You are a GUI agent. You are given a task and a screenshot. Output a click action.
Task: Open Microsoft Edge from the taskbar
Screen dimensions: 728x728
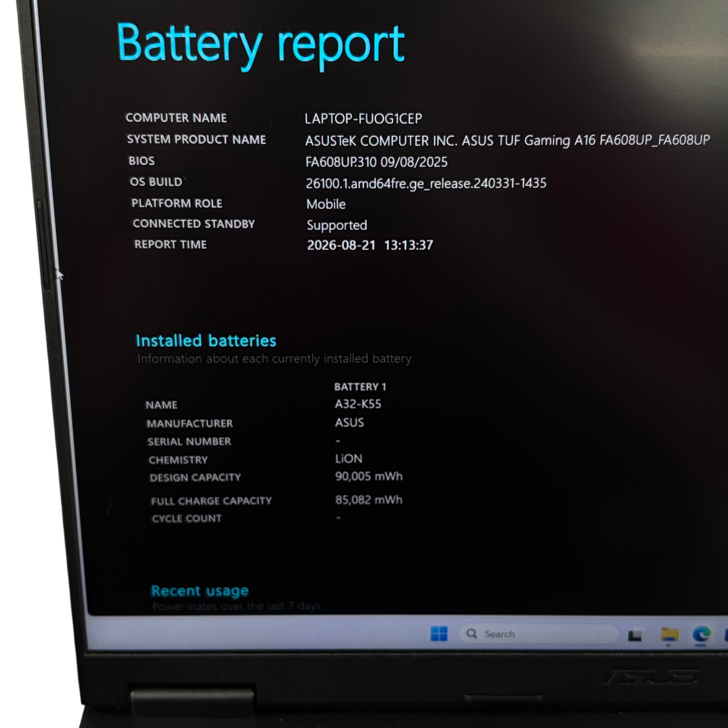click(x=702, y=634)
